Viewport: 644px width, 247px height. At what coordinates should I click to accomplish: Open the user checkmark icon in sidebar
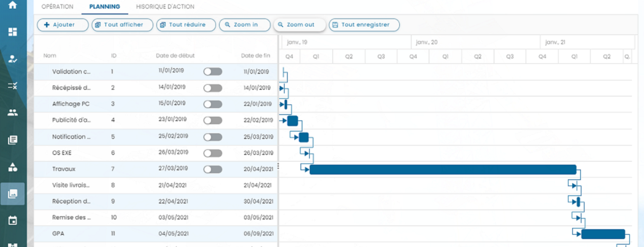tap(13, 59)
